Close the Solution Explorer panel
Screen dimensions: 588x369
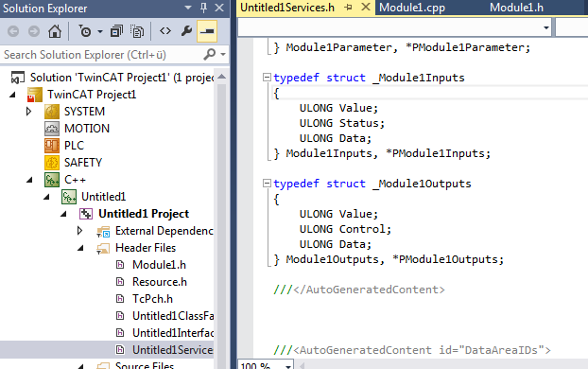pyautogui.click(x=219, y=8)
